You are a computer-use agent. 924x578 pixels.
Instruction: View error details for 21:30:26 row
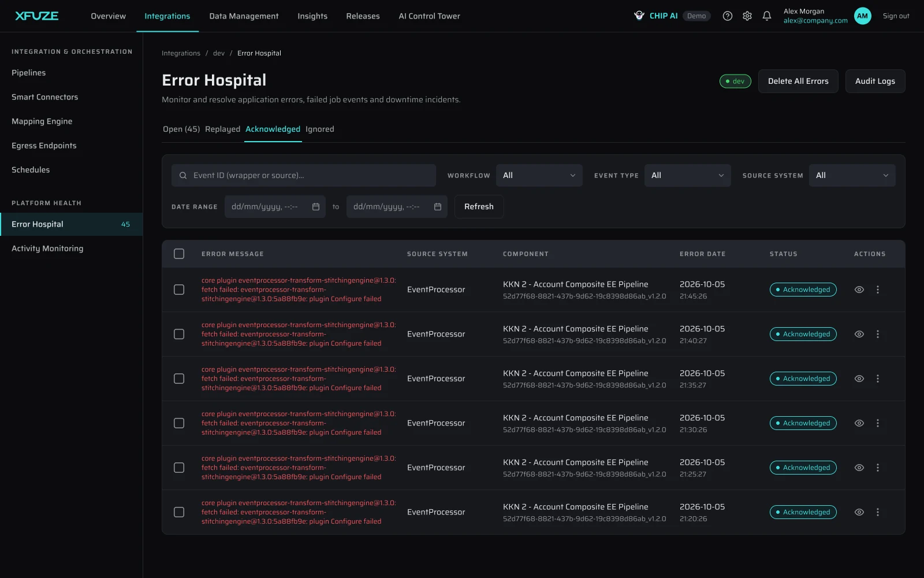(859, 423)
